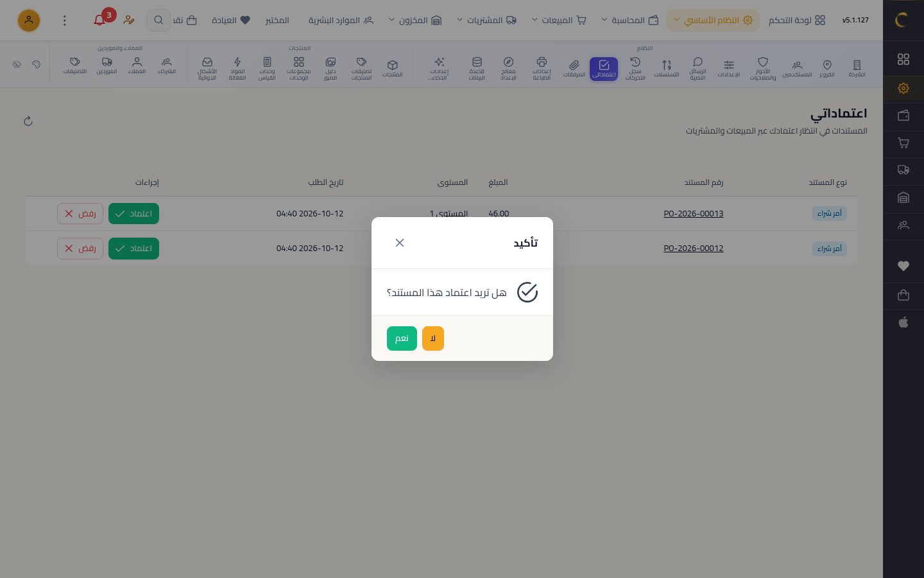This screenshot has width=924, height=578.
Task: Expand the النظام الأساسي module dropdown
Action: point(713,20)
